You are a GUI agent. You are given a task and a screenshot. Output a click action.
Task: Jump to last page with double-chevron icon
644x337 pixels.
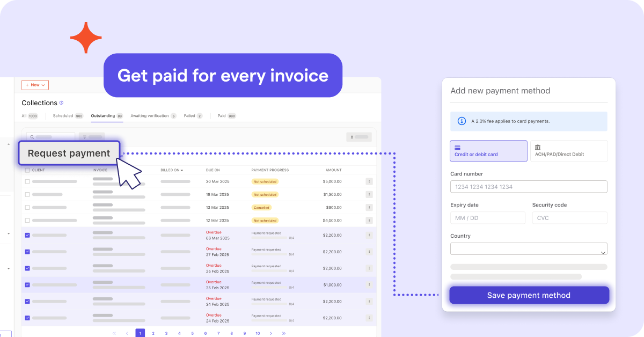tap(284, 333)
